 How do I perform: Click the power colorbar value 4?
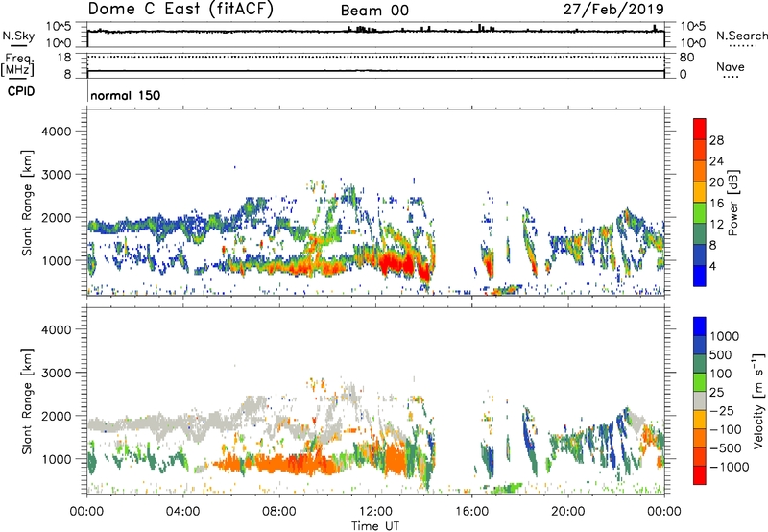click(713, 266)
